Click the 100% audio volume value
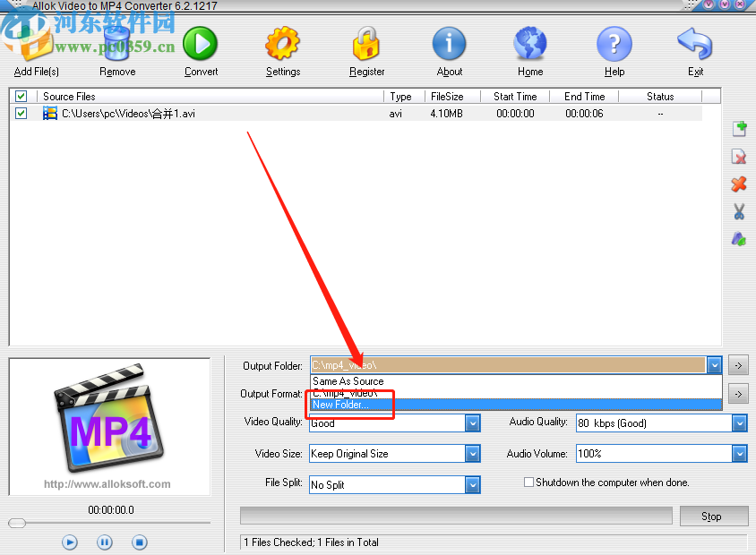Screen dimensions: 756x555 coord(589,454)
